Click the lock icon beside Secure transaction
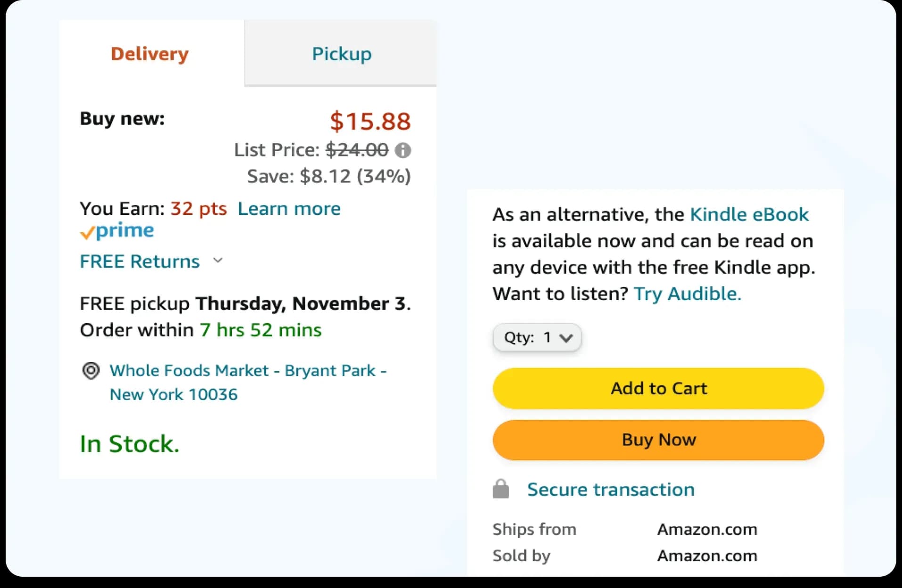Screen dimensions: 902x588 [x=500, y=489]
